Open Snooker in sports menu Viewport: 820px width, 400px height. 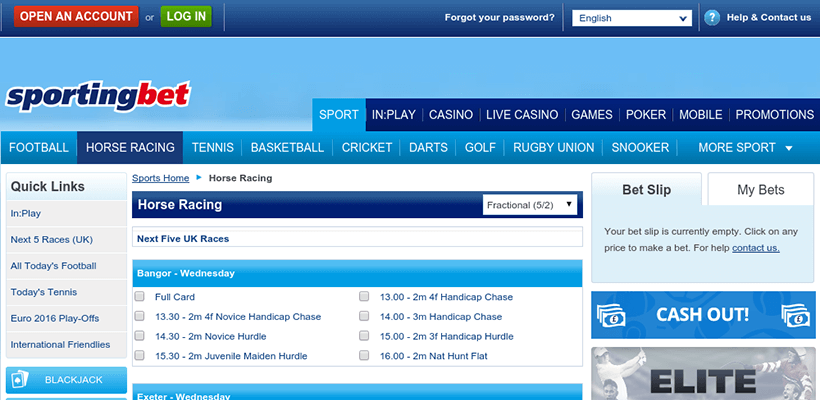click(640, 147)
